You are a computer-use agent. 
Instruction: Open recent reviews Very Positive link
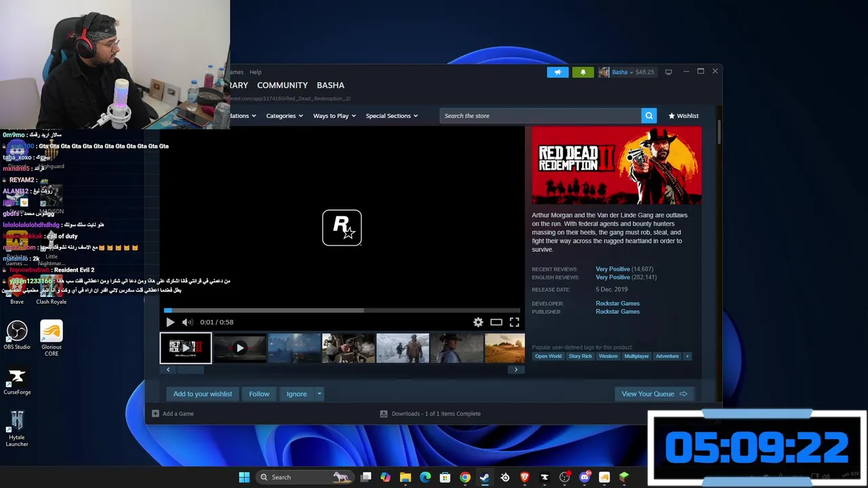click(x=612, y=269)
